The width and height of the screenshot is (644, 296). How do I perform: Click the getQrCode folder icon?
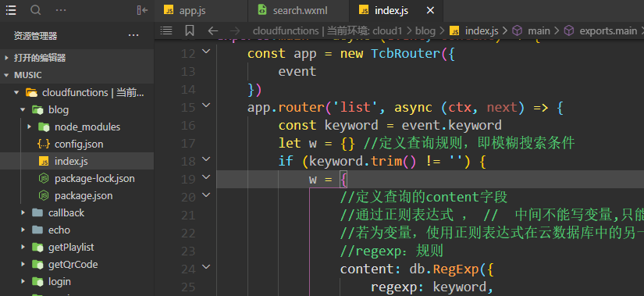pyautogui.click(x=37, y=264)
